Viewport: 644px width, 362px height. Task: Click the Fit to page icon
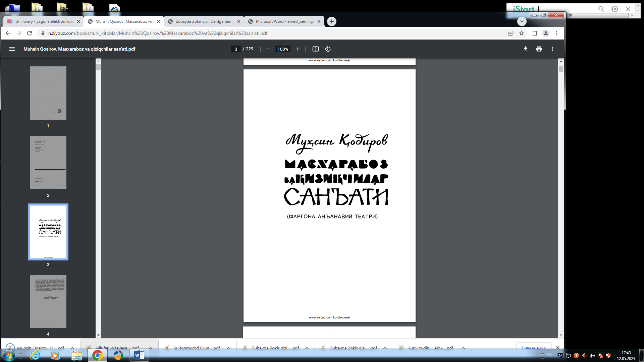315,49
